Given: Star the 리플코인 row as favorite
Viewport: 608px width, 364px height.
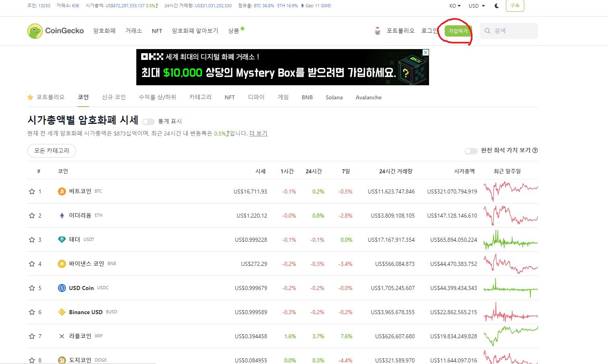Looking at the screenshot, I should pyautogui.click(x=32, y=336).
